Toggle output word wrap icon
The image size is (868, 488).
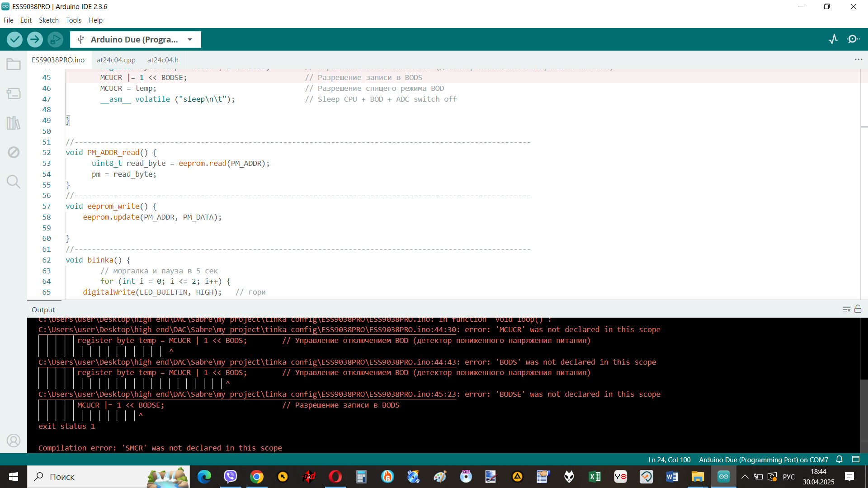[x=846, y=309]
